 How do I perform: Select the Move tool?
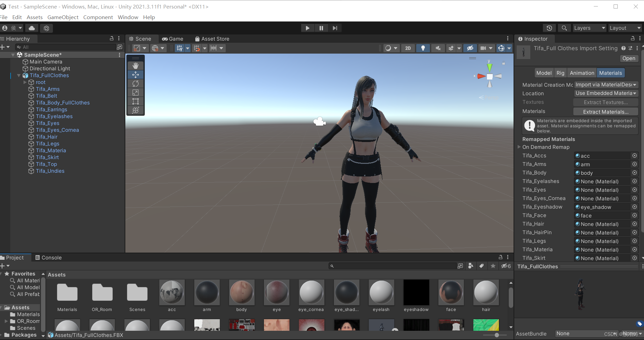click(x=136, y=74)
